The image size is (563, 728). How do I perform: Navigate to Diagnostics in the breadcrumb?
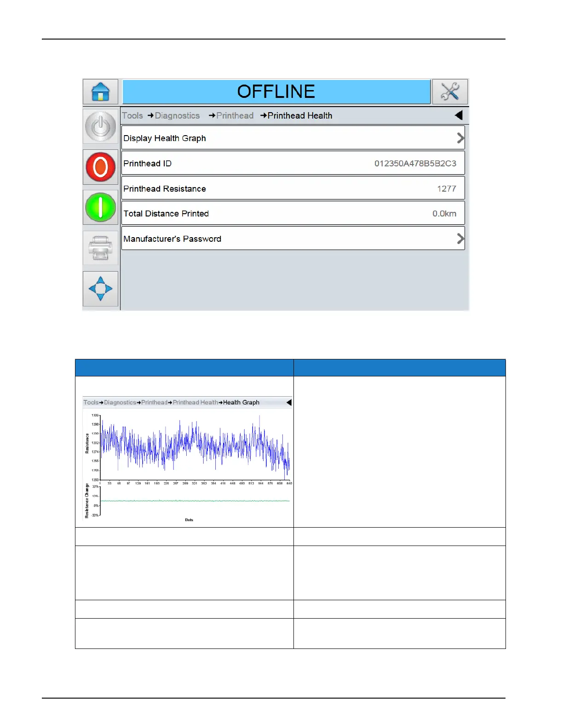click(177, 116)
